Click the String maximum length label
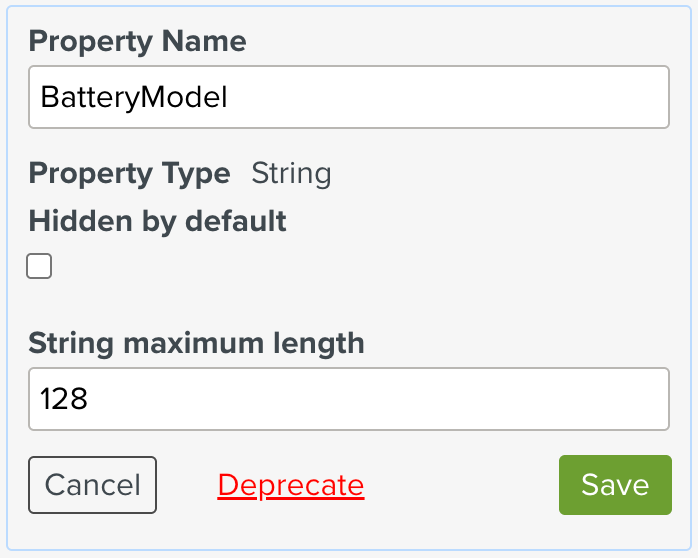The height and width of the screenshot is (558, 698). [x=196, y=343]
